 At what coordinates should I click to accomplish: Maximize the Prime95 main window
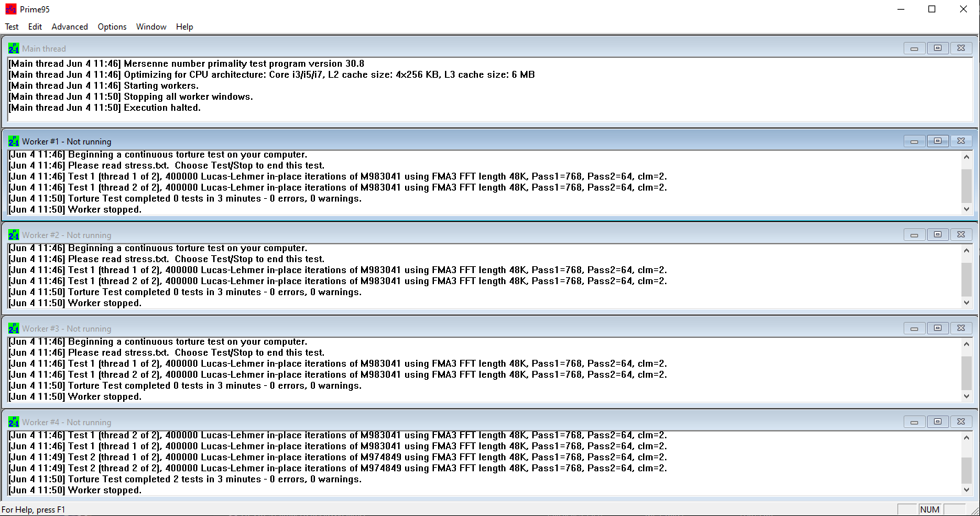point(932,9)
